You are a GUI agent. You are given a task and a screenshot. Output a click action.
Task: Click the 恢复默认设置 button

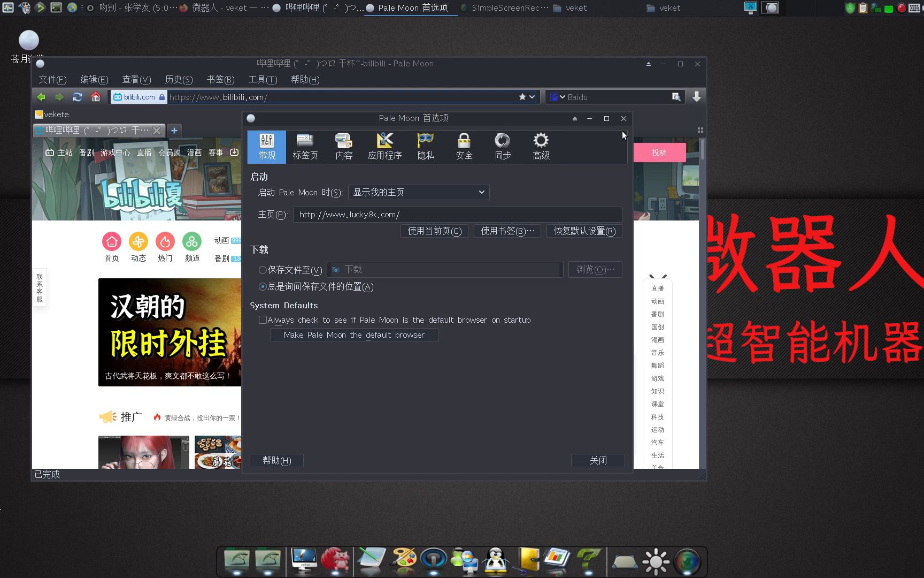(x=584, y=231)
